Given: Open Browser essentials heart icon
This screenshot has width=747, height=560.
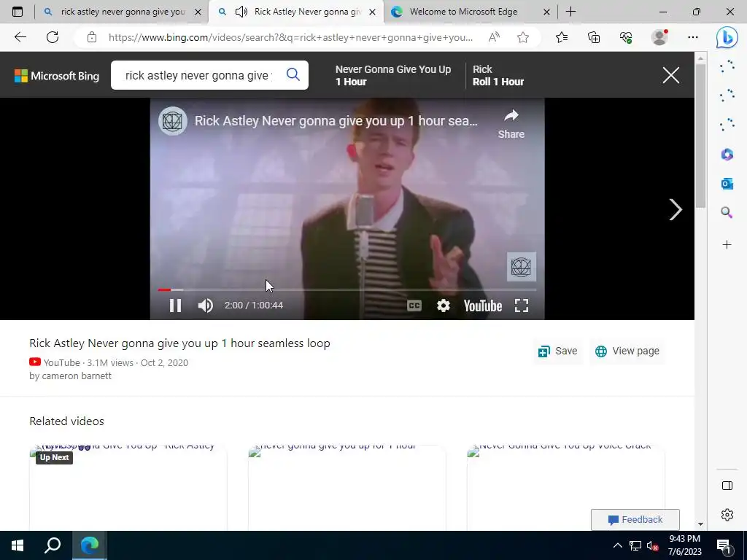Looking at the screenshot, I should pyautogui.click(x=626, y=37).
